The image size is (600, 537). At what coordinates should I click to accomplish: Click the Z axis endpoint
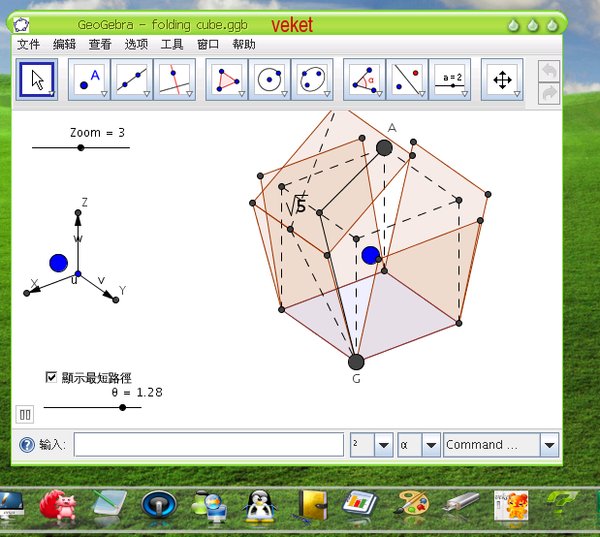tap(78, 212)
